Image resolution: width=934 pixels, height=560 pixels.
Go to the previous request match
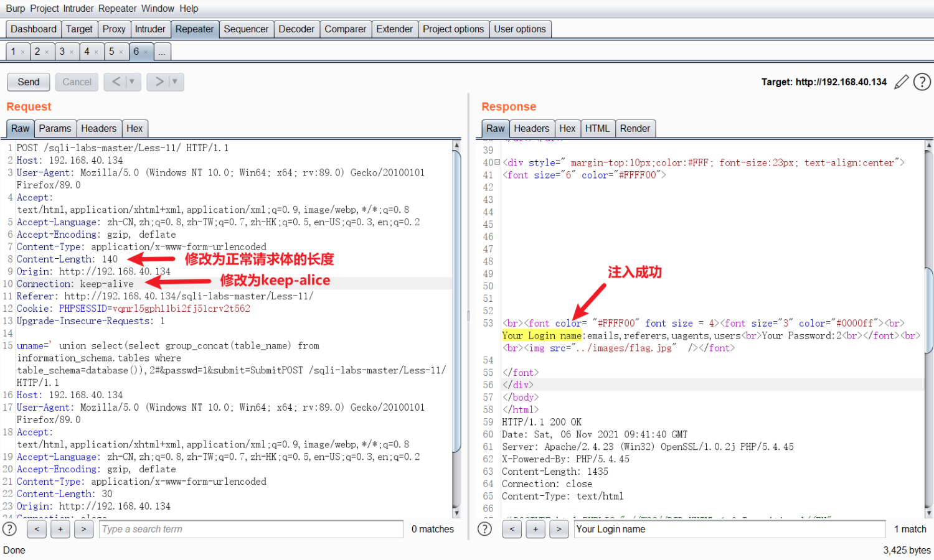pyautogui.click(x=37, y=529)
